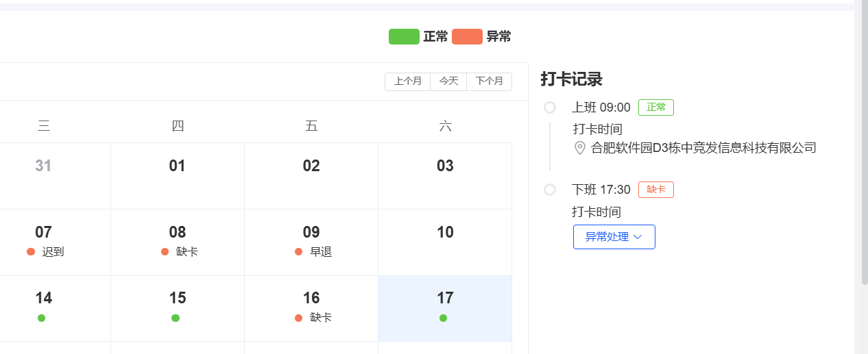Jump to today with 今天 button
Viewport: 868px width, 354px height.
[x=448, y=81]
